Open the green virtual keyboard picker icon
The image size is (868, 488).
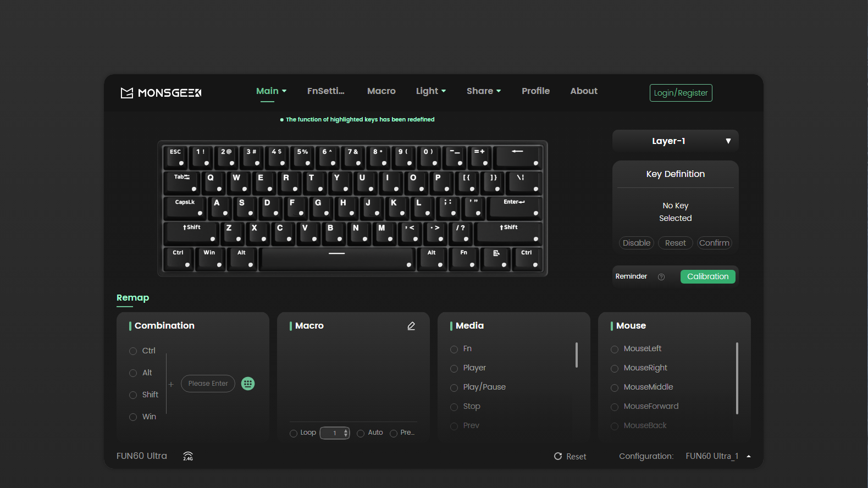coord(248,384)
